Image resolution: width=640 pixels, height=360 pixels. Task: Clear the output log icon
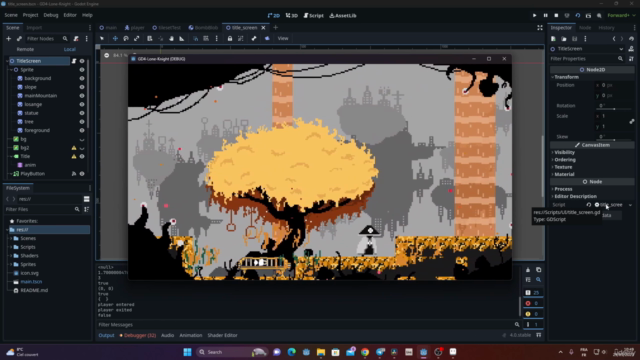[x=528, y=270]
